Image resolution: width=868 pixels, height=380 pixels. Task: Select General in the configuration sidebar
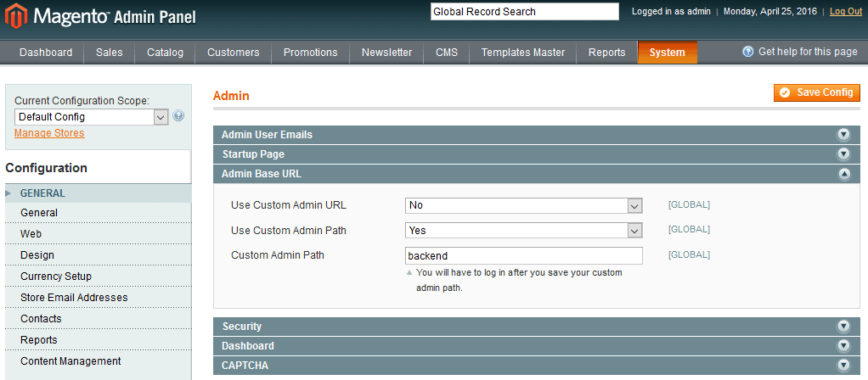click(98, 213)
